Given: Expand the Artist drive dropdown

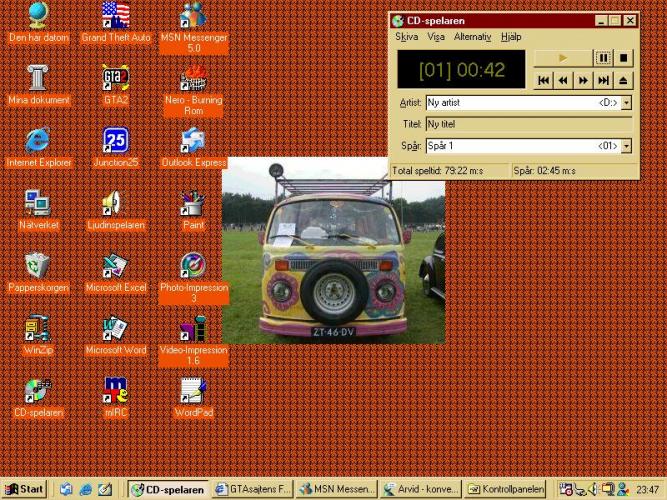Looking at the screenshot, I should [626, 103].
